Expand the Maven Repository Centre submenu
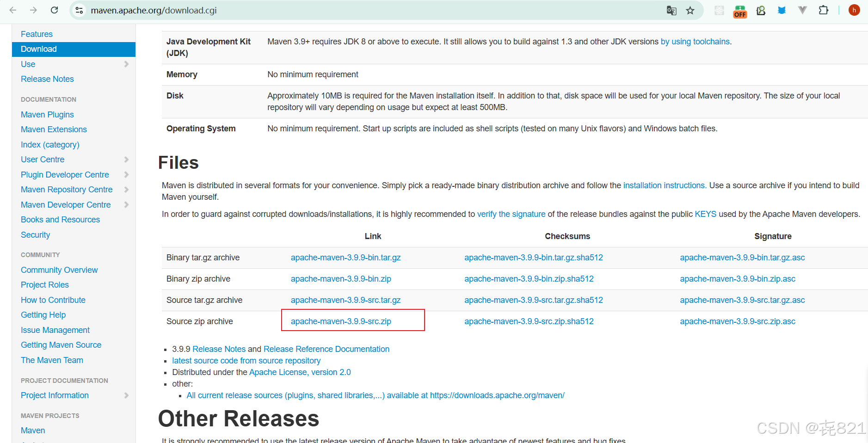The height and width of the screenshot is (443, 868). click(126, 190)
